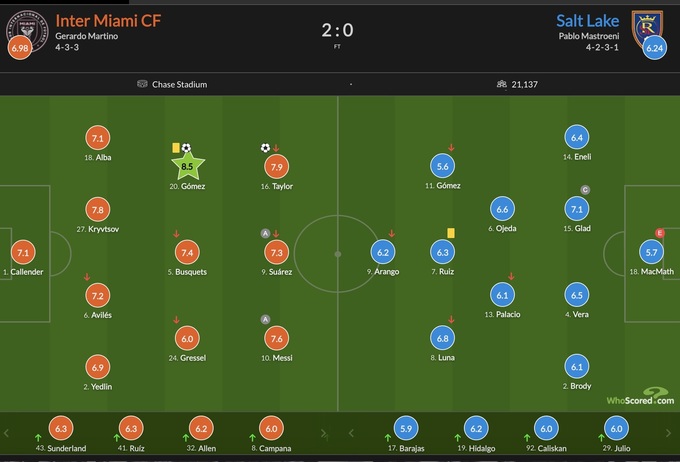Open the Inter Miami CF team link
The image size is (680, 462).
pos(107,20)
